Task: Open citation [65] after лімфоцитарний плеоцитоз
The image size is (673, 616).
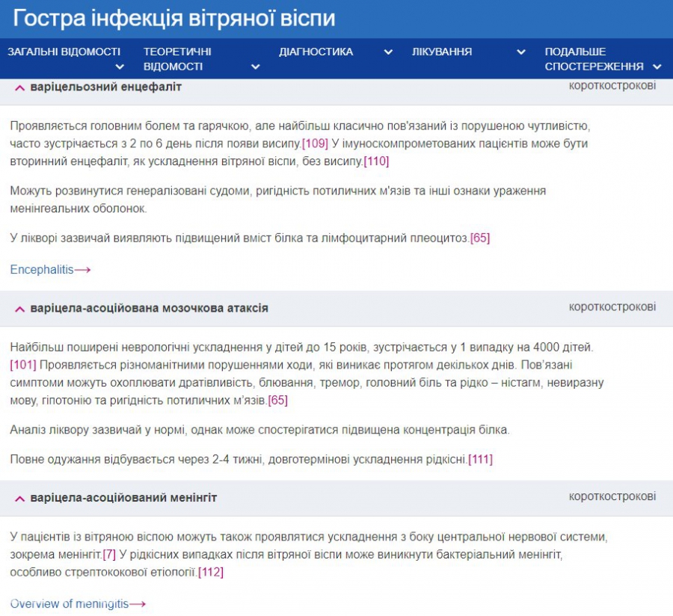Action: tap(480, 238)
